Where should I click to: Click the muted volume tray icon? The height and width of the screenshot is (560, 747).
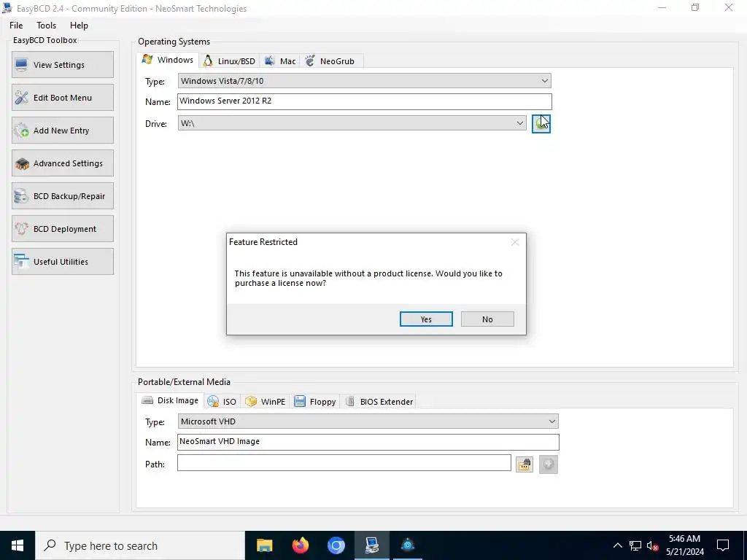tap(653, 545)
